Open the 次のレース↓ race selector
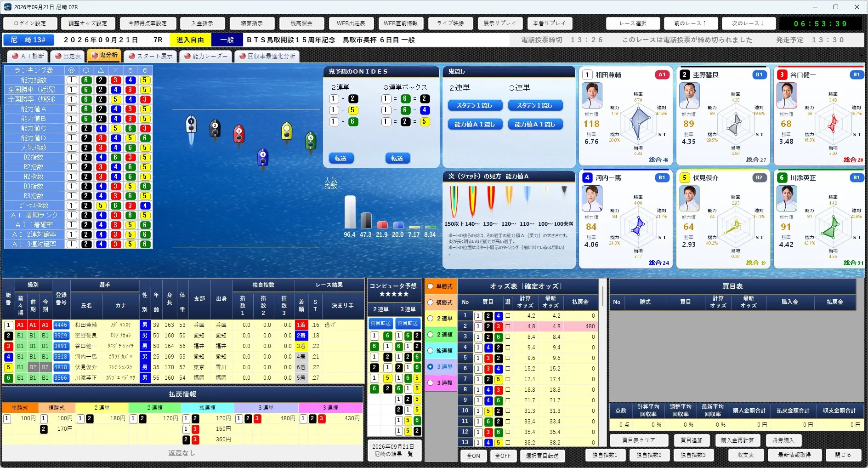The height and width of the screenshot is (468, 868). 748,23
